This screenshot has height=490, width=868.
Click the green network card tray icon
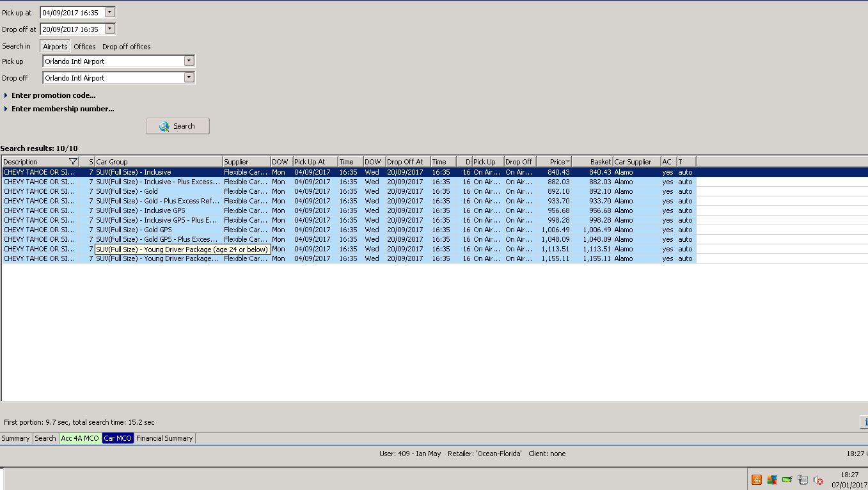[x=787, y=480]
